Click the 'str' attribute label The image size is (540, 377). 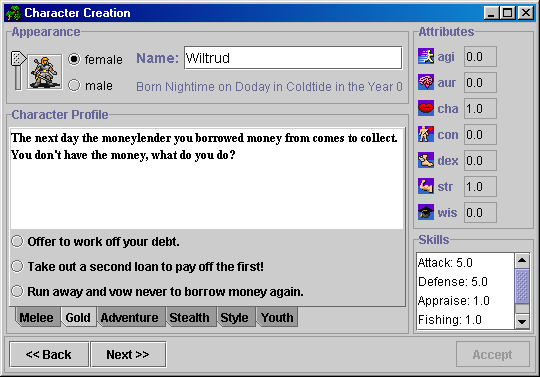pos(445,187)
